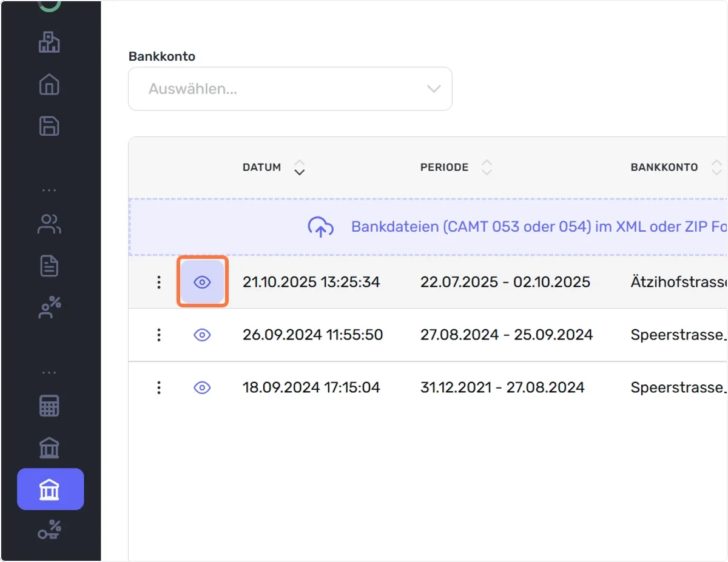Image resolution: width=728 pixels, height=562 pixels.
Task: Open row menu for 26.09.2024 11:55:50 entry
Action: [x=158, y=335]
